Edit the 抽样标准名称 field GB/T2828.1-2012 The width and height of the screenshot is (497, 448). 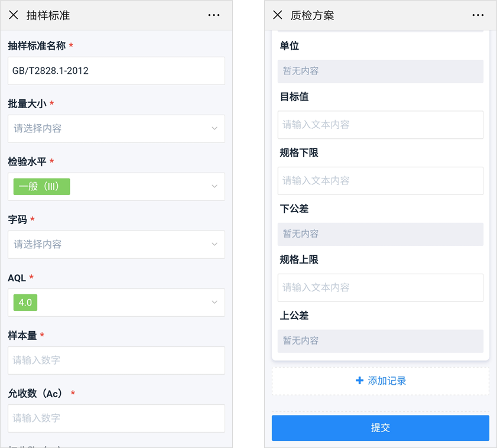click(116, 71)
